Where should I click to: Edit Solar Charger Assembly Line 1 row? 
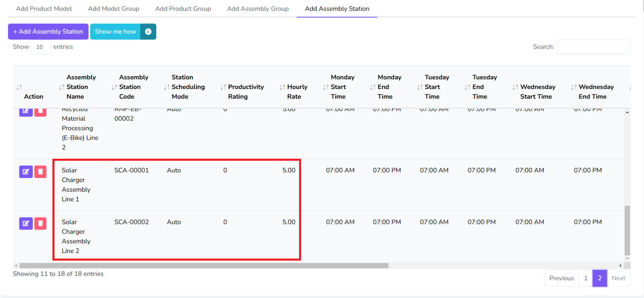point(26,172)
